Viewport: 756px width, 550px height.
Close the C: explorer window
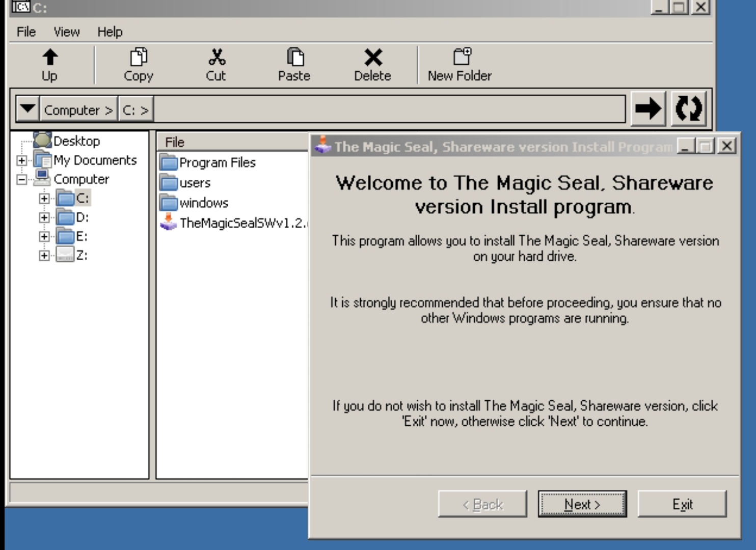701,7
